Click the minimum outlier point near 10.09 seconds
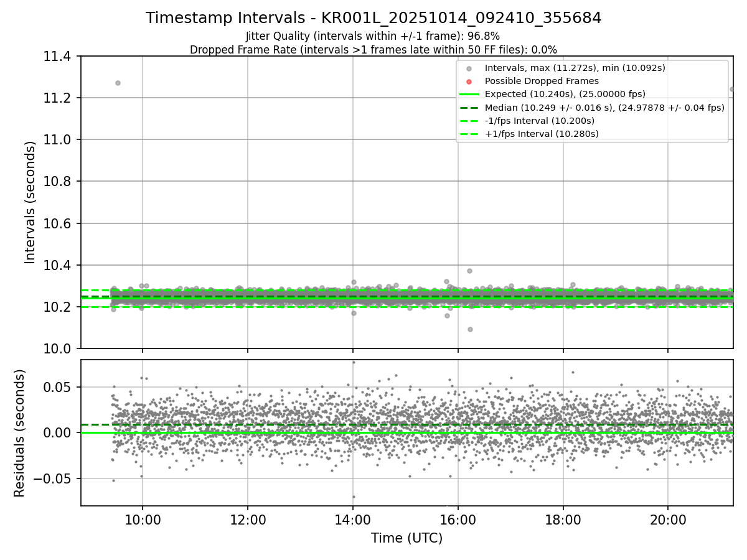747x560 pixels. click(470, 329)
